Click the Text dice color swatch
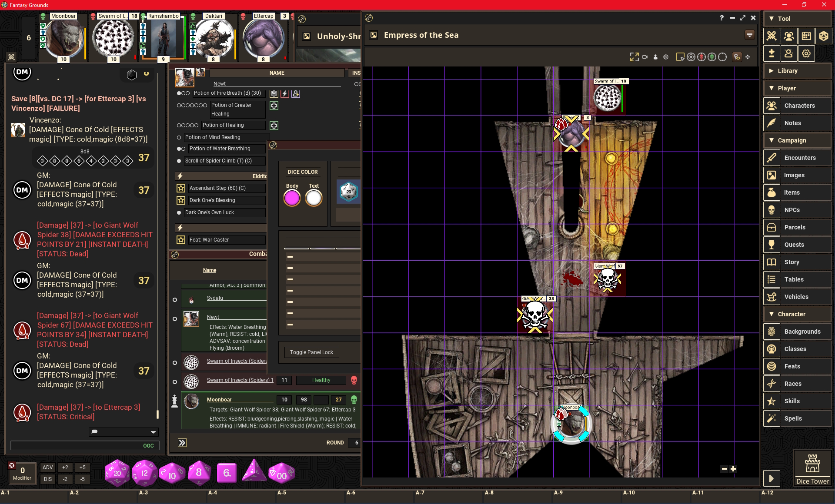Image resolution: width=835 pixels, height=504 pixels. pos(314,199)
